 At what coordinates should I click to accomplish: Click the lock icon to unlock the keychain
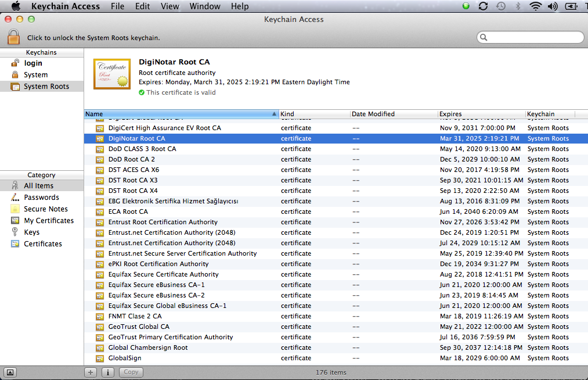pyautogui.click(x=13, y=37)
